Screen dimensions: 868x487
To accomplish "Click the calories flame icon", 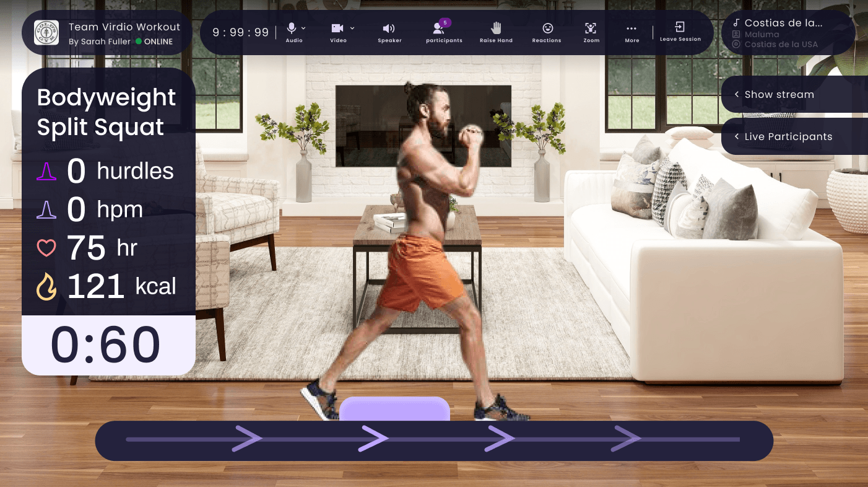I will tap(46, 287).
